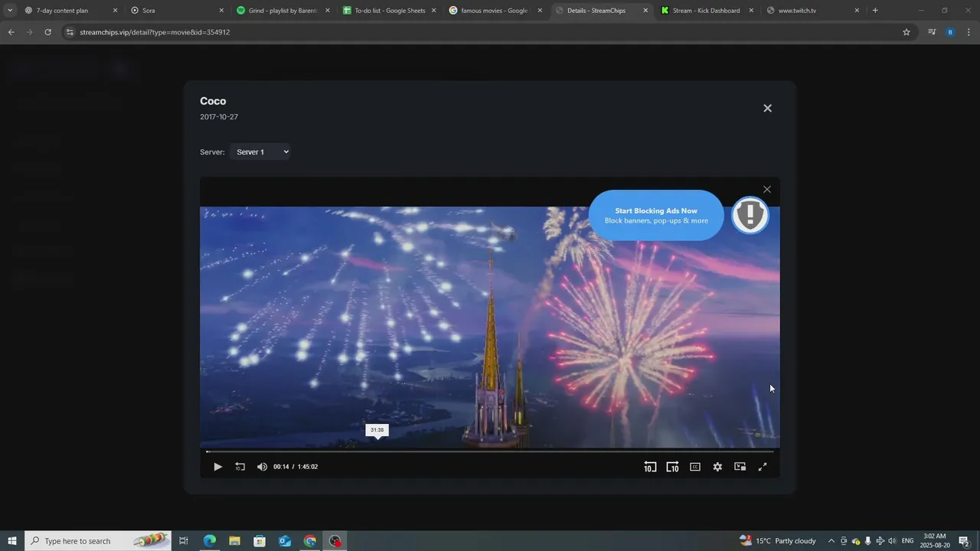
Task: Close the Details - StreamChips tab
Action: click(645, 11)
